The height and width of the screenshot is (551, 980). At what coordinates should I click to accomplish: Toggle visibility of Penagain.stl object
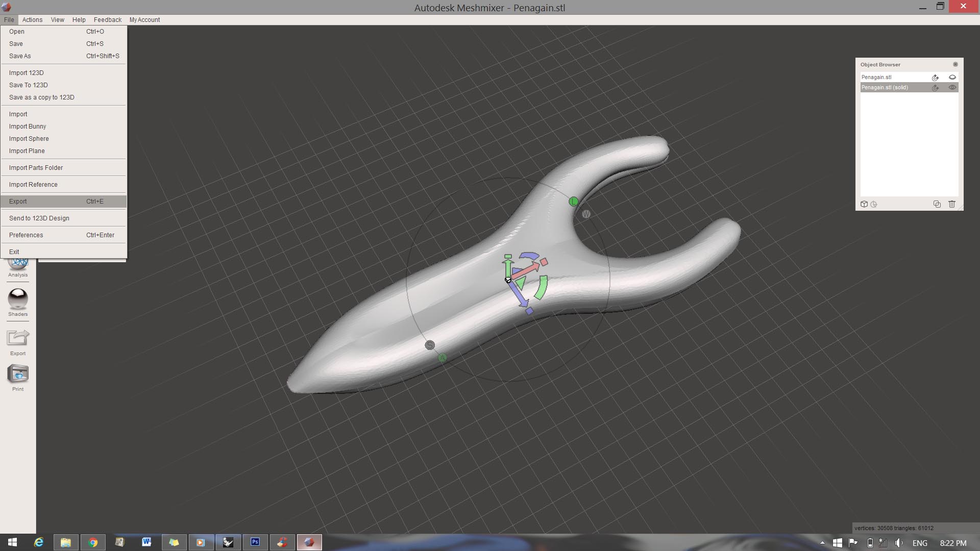click(x=952, y=77)
